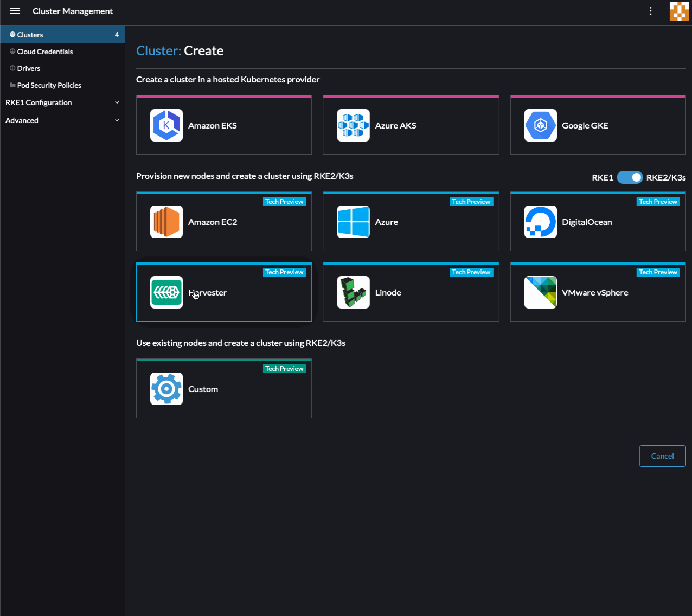
Task: Open Pod Security Policies in the sidebar
Action: [x=62, y=85]
